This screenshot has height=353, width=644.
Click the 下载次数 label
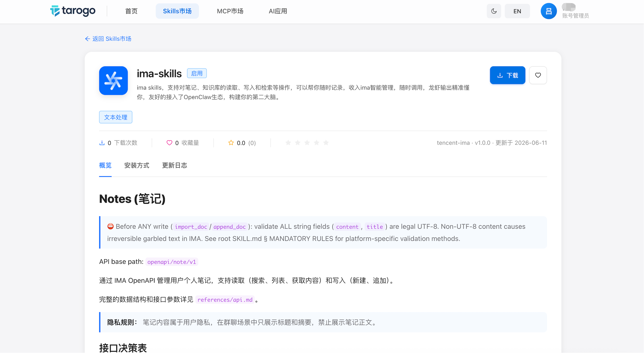126,143
